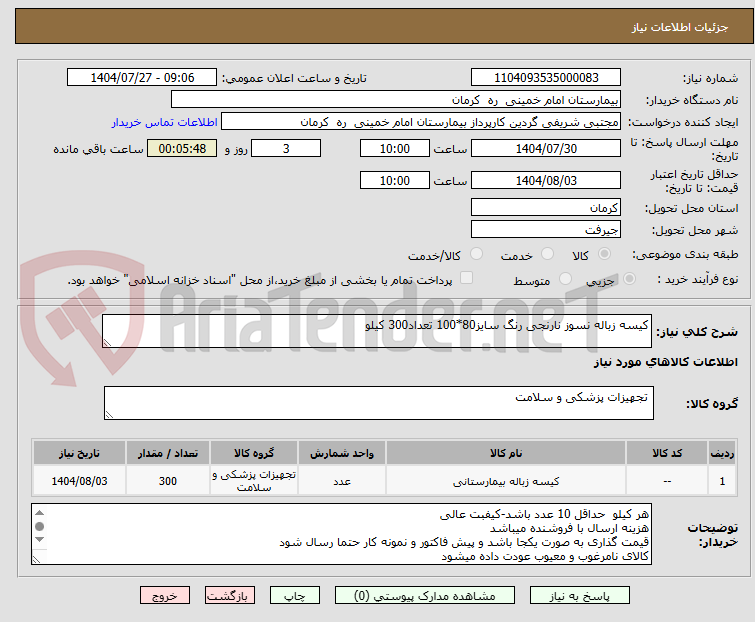Click the نام کالا column header
This screenshot has height=622, width=755.
point(506,453)
